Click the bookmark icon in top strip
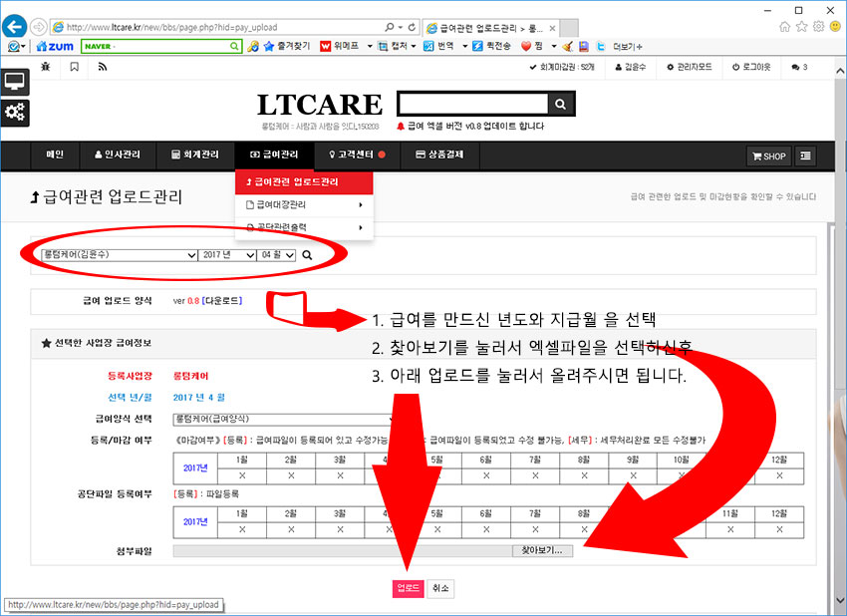This screenshot has width=847, height=616. 74,67
